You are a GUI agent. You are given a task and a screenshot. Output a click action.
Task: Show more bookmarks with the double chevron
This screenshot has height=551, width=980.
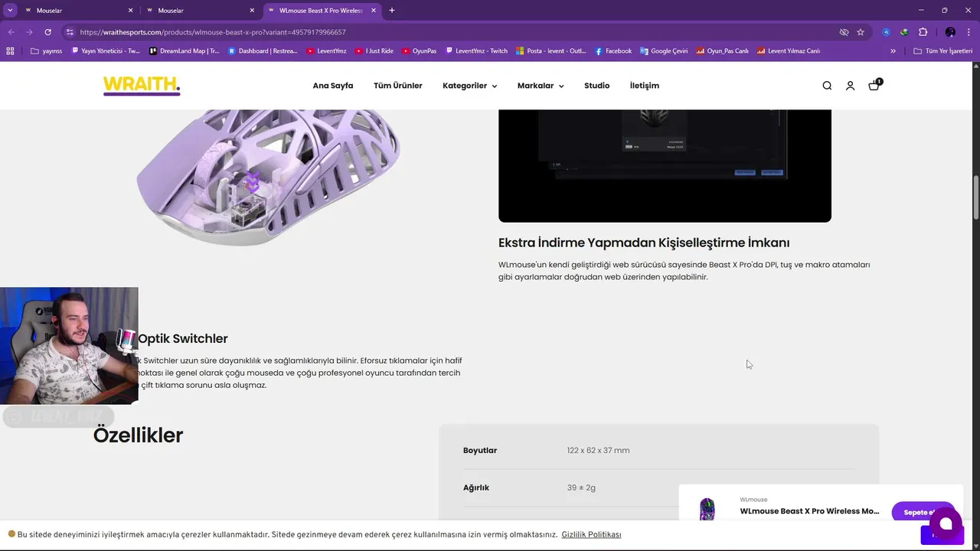pyautogui.click(x=893, y=51)
